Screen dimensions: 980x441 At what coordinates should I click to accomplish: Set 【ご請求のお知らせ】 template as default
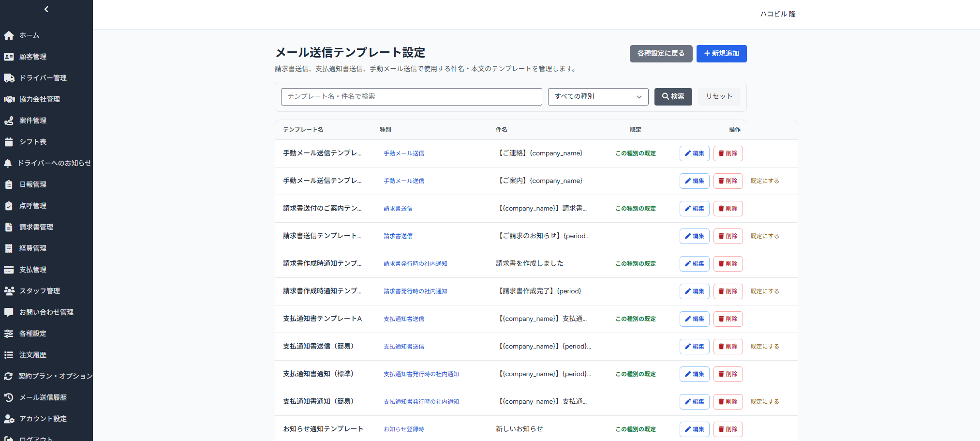point(764,236)
